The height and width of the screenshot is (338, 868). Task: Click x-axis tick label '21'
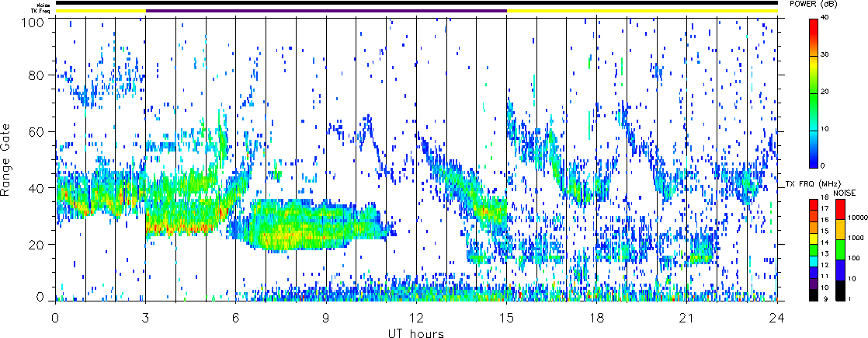point(687,318)
